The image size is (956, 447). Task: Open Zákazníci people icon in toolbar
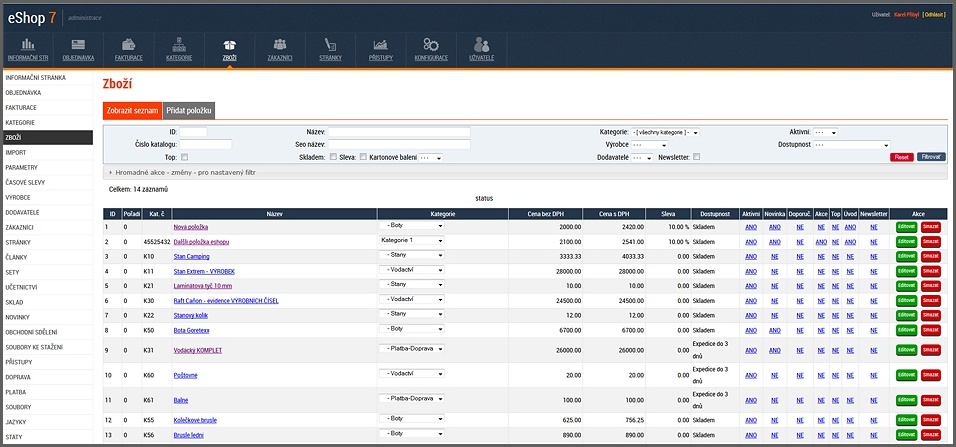(280, 46)
